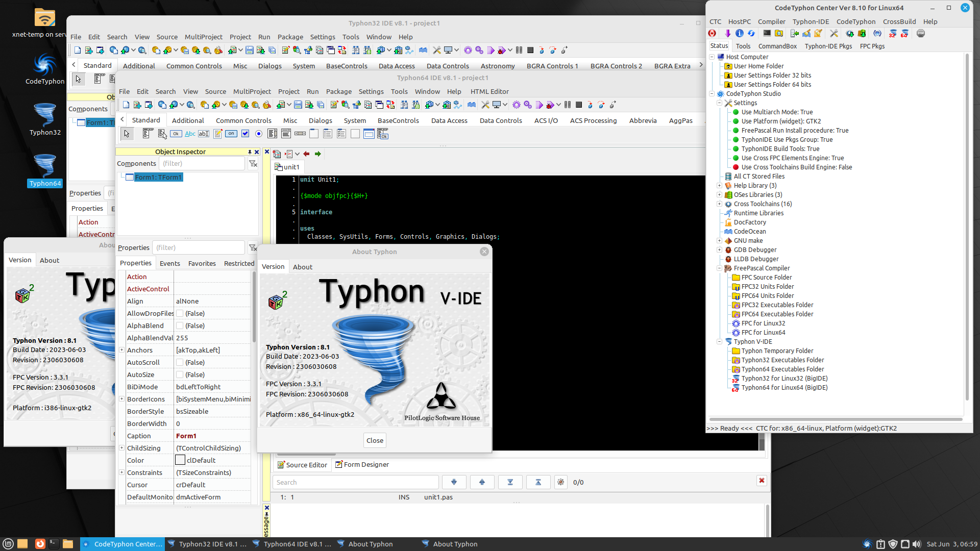Click the Properties filter field in Object Inspector
Image resolution: width=980 pixels, height=551 pixels.
point(199,247)
